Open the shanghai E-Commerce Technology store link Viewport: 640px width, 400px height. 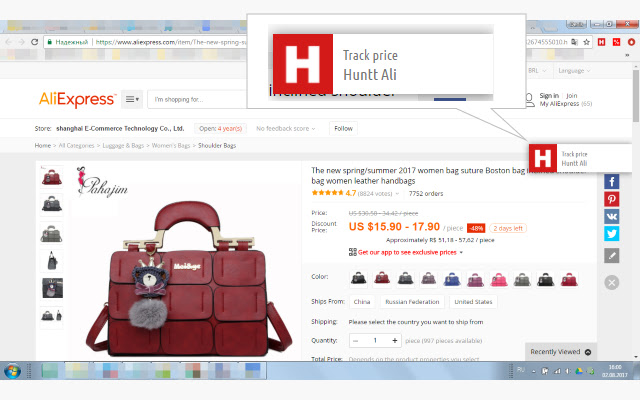click(120, 129)
